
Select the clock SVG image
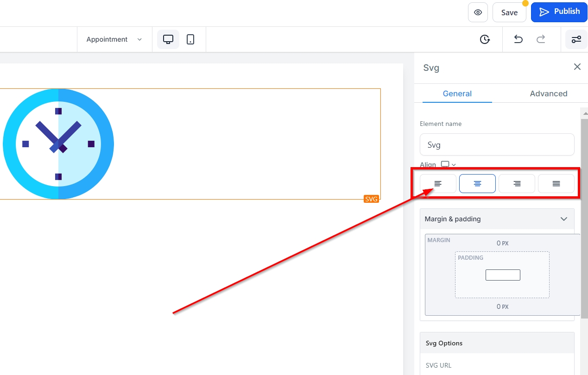tap(58, 144)
